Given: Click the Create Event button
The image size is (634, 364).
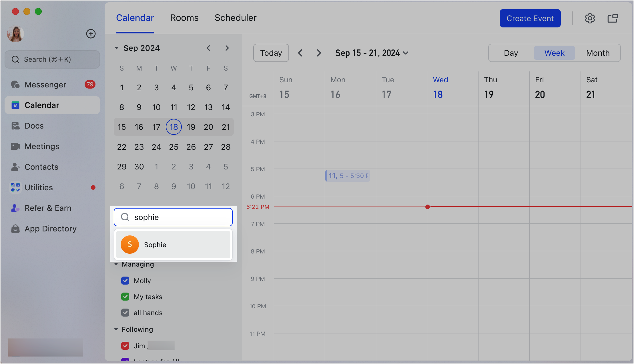Looking at the screenshot, I should click(530, 18).
